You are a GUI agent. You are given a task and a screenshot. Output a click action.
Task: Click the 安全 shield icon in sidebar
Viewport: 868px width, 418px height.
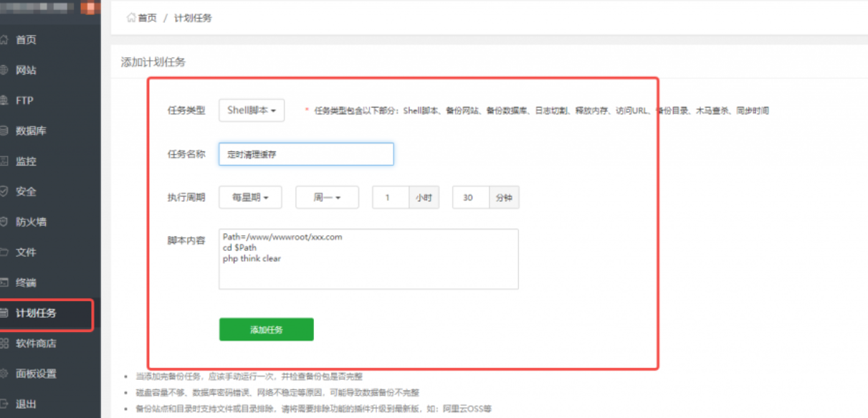(x=4, y=191)
